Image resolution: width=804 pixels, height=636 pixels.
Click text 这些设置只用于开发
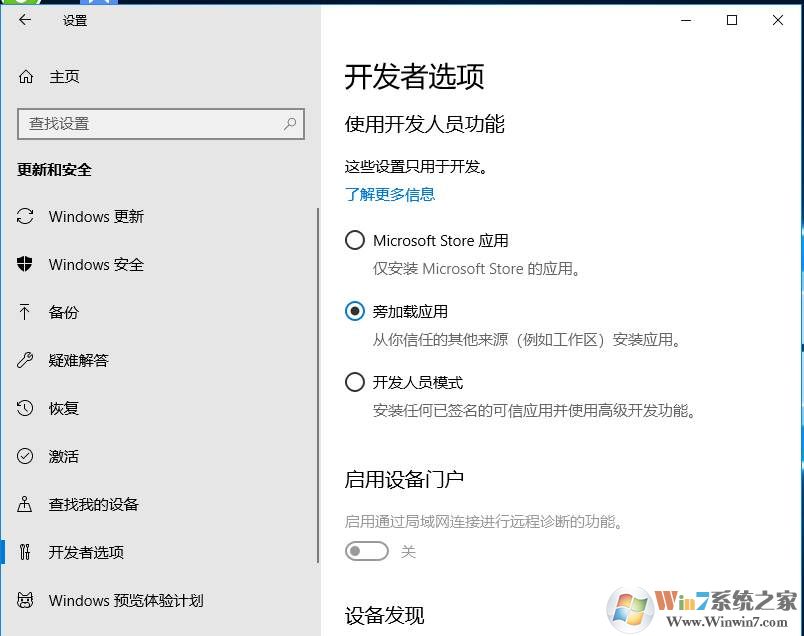[x=416, y=167]
